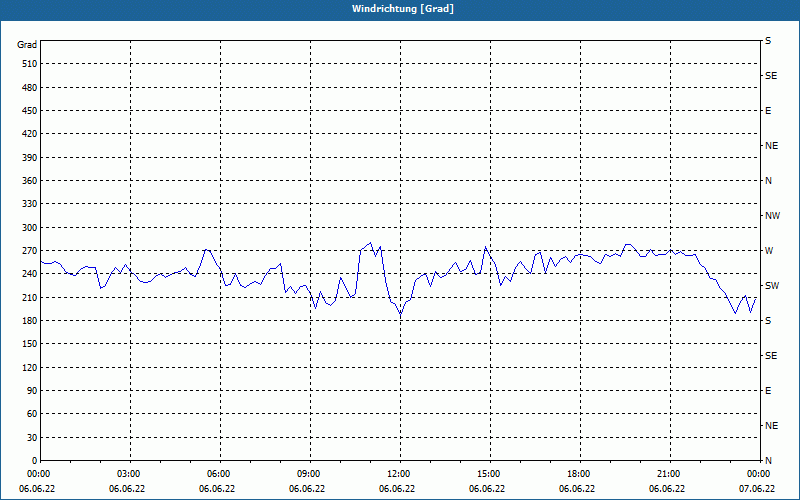Click the 300 degree axis label
Screen dimensions: 800x500
(30, 227)
